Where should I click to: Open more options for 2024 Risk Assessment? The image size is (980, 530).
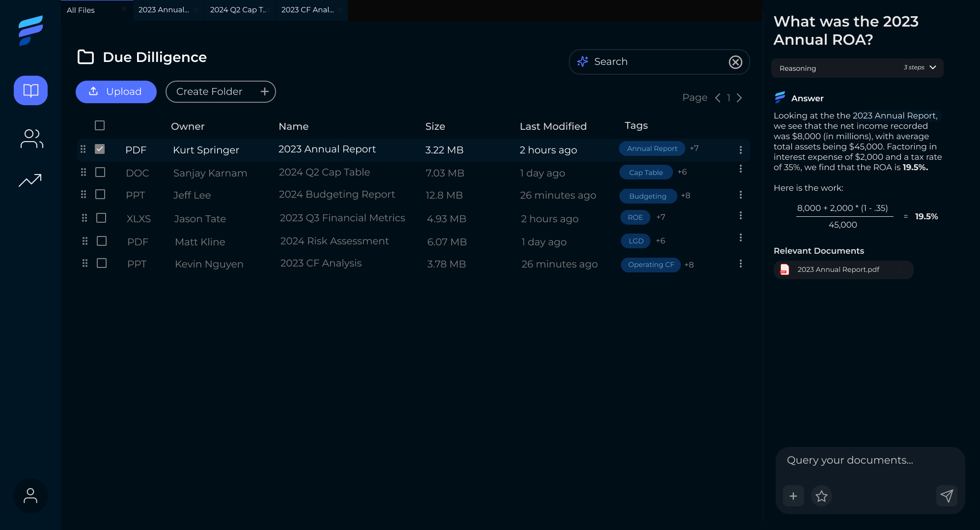pyautogui.click(x=741, y=237)
